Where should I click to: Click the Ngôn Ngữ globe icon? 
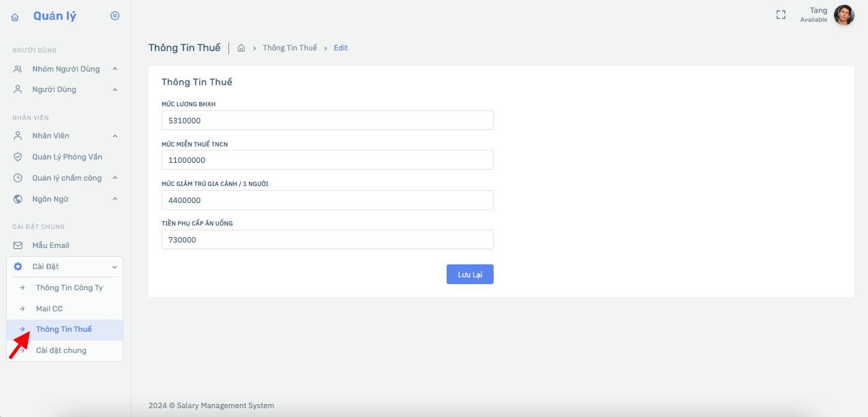[x=18, y=199]
